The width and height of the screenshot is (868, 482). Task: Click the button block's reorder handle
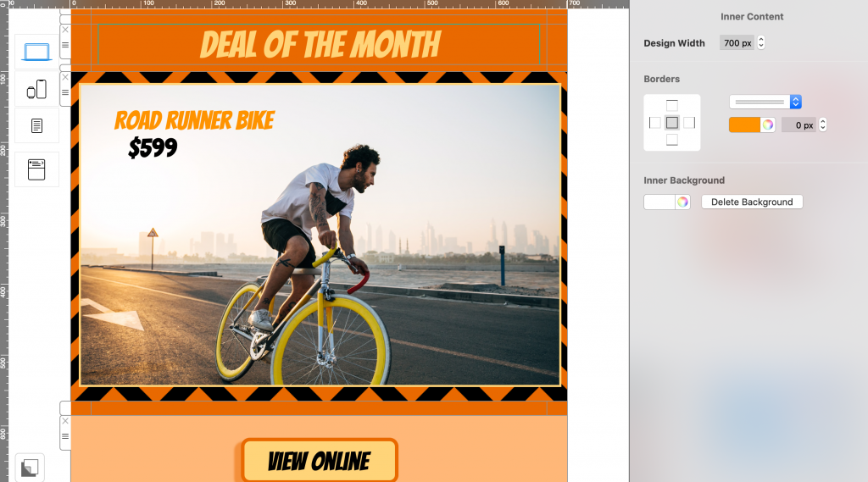65,436
